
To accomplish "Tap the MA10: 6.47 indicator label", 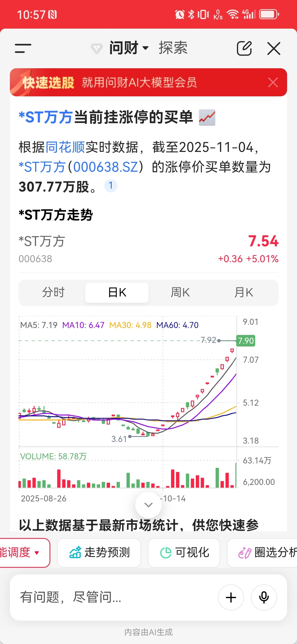I will pos(83,325).
